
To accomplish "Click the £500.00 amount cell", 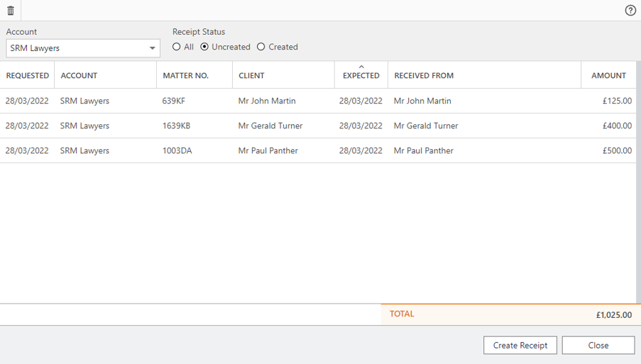I will pyautogui.click(x=616, y=150).
